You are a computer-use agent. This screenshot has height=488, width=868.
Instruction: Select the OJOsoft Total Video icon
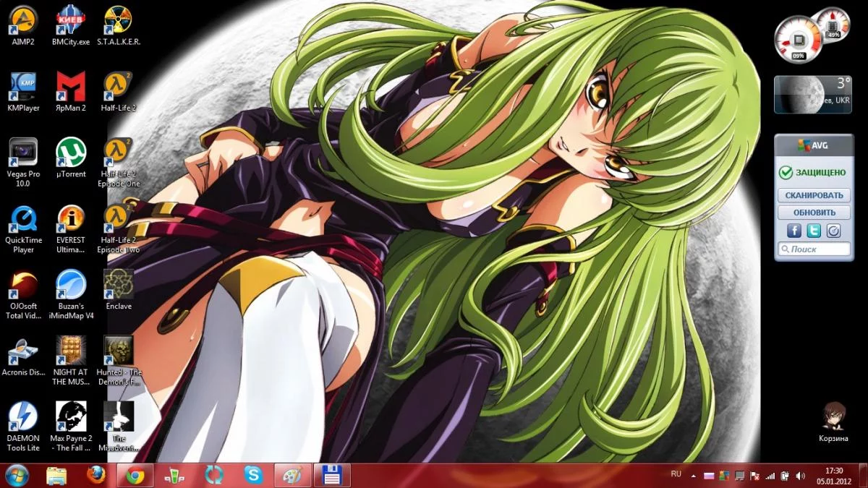point(23,295)
